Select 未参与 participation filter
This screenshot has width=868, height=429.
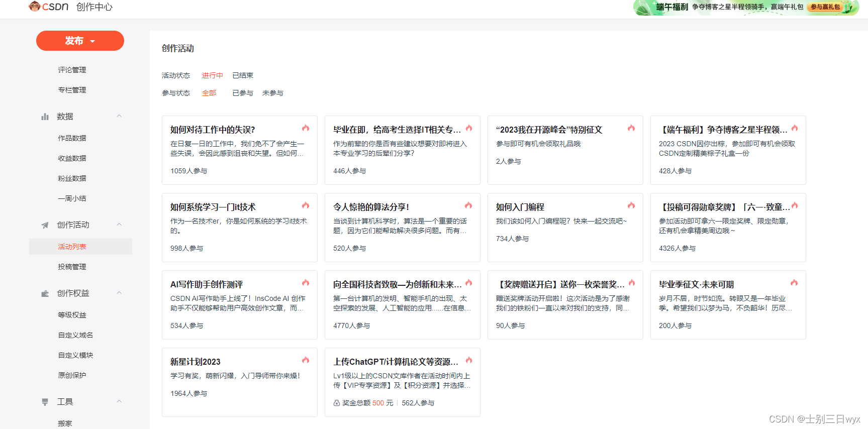click(x=273, y=93)
